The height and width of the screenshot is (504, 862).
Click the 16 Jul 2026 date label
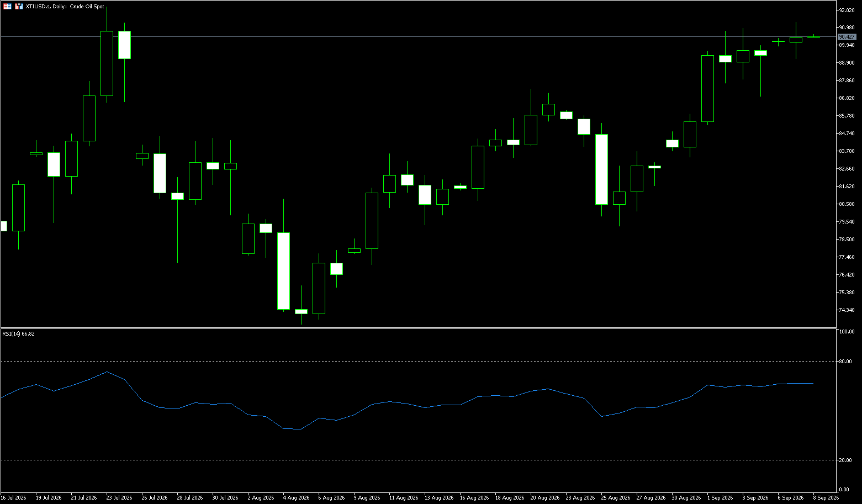pyautogui.click(x=13, y=497)
